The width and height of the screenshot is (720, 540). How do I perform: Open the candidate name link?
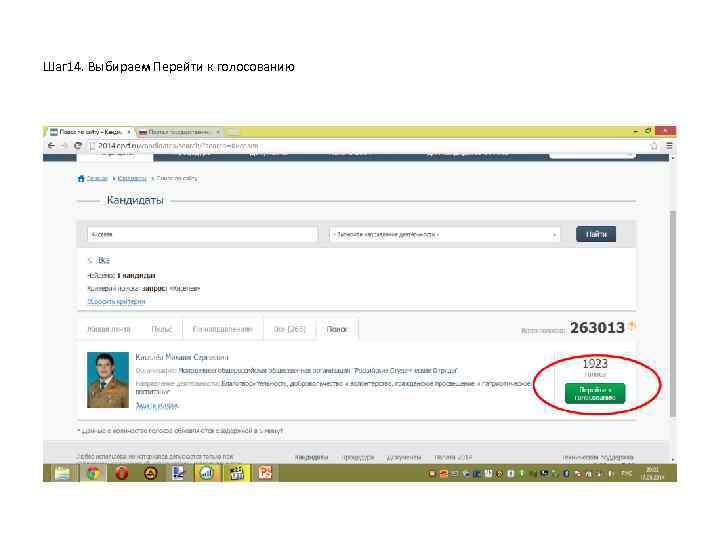(x=182, y=357)
